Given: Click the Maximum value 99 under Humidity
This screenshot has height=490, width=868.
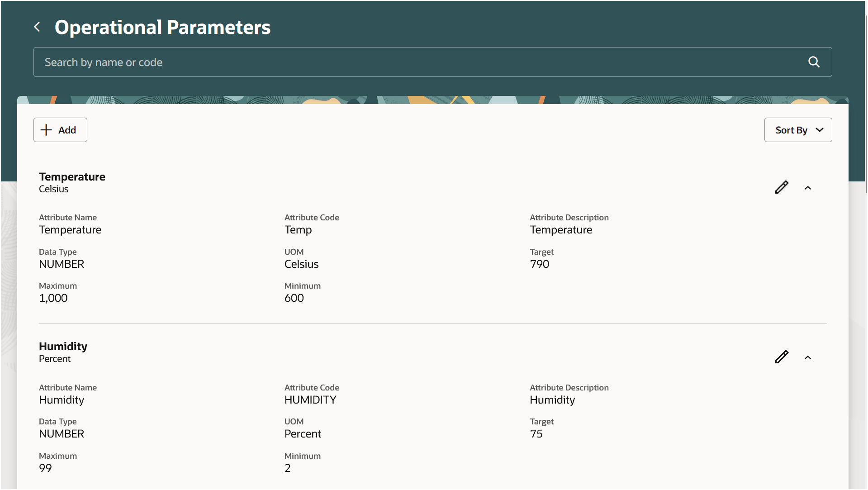Looking at the screenshot, I should pyautogui.click(x=45, y=468).
